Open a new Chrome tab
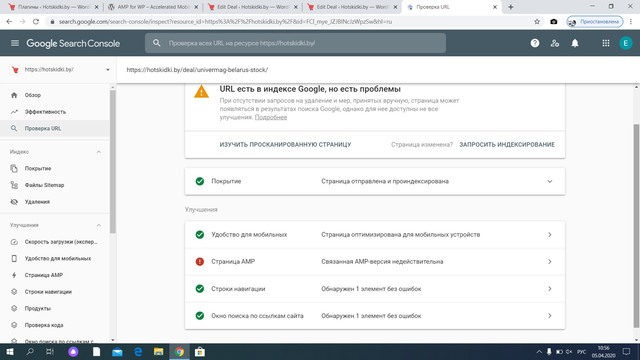 click(511, 7)
